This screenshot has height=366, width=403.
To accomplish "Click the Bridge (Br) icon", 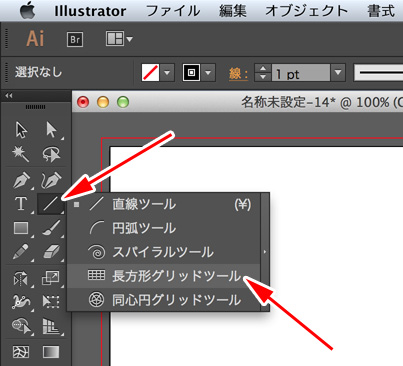I will pos(75,40).
